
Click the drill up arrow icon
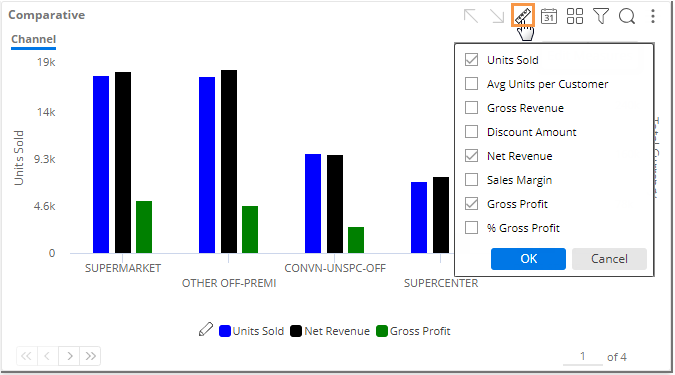471,16
